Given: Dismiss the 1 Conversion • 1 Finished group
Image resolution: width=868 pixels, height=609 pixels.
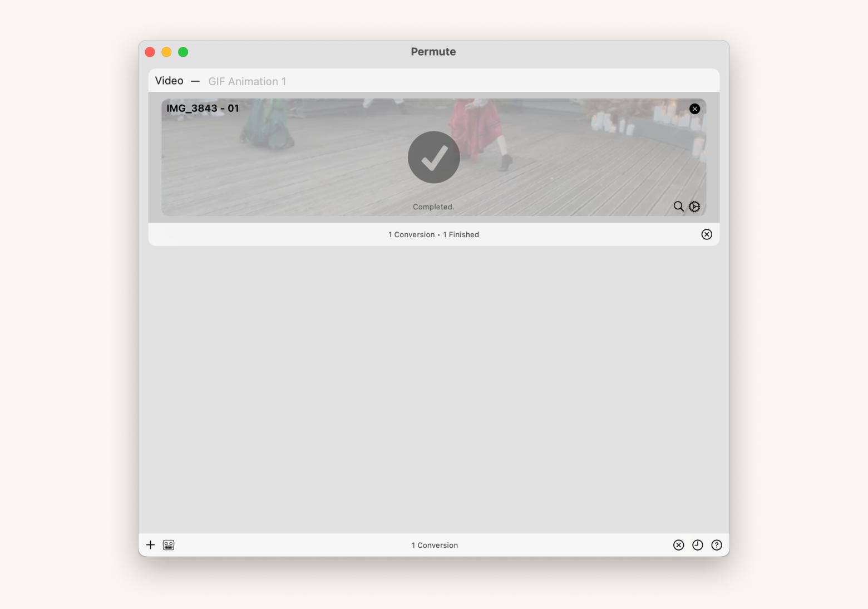Looking at the screenshot, I should coord(707,234).
